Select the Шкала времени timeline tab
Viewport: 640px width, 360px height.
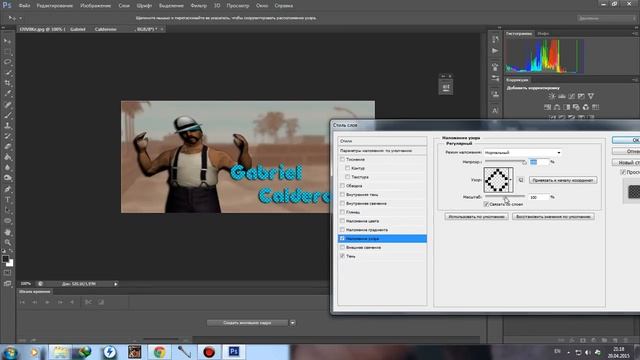click(x=35, y=291)
